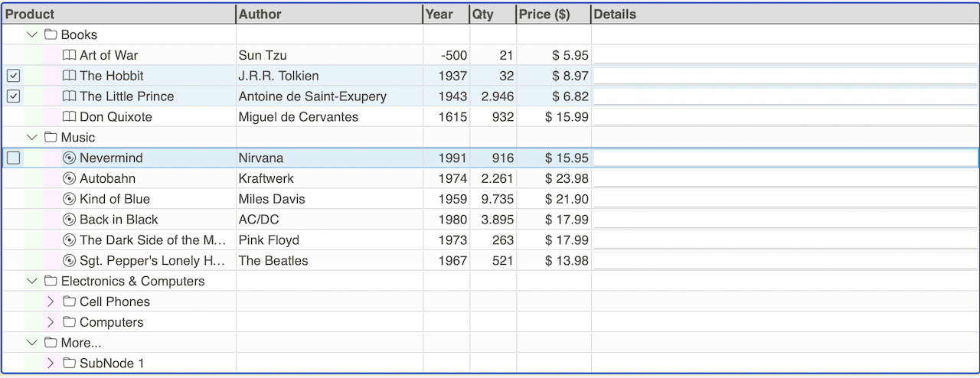Collapse the Electronics & Computers folder
Viewport: 980px width, 378px height.
tap(32, 281)
